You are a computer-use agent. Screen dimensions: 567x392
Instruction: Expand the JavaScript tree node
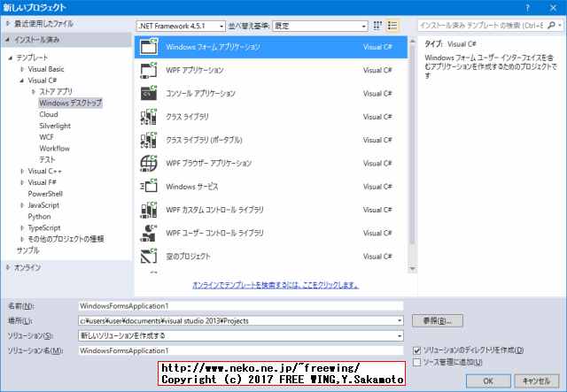tap(22, 205)
